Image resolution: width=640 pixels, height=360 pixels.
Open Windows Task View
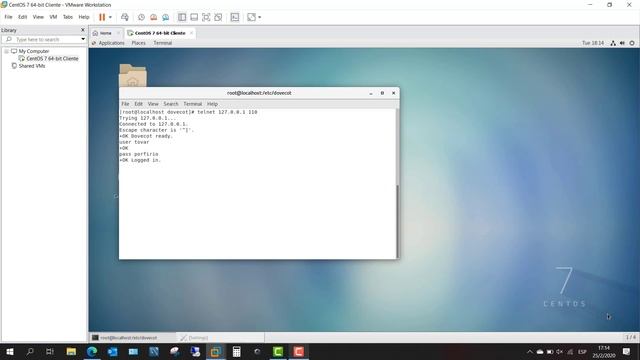[x=50, y=351]
